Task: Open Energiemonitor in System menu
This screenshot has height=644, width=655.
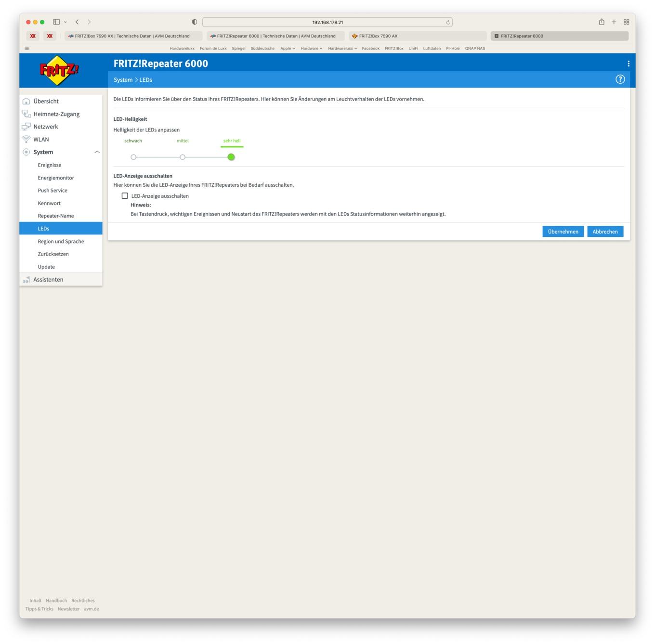Action: pos(61,178)
